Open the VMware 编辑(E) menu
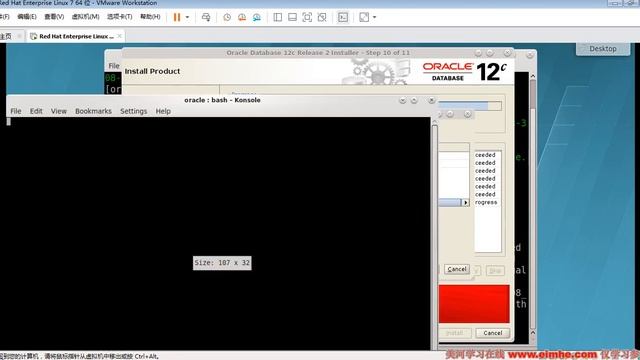The height and width of the screenshot is (360, 640). 27,17
